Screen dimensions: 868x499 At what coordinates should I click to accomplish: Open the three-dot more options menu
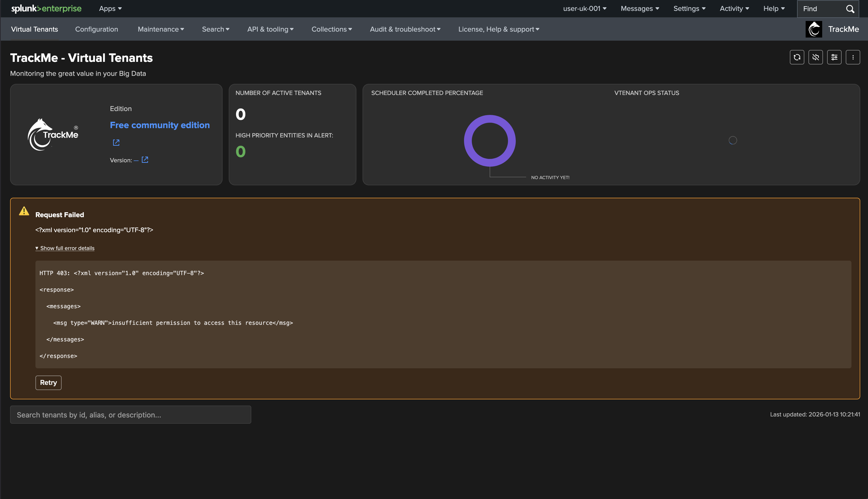click(x=852, y=57)
